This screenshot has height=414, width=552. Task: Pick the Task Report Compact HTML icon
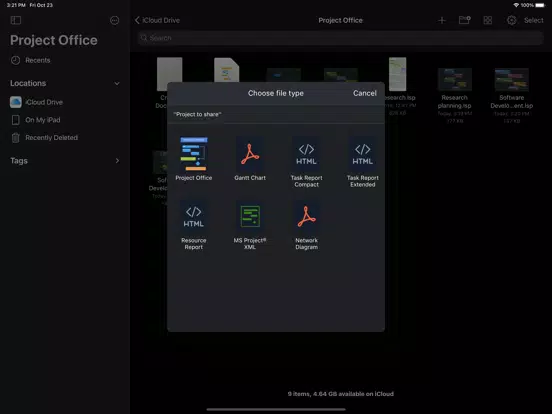point(306,154)
